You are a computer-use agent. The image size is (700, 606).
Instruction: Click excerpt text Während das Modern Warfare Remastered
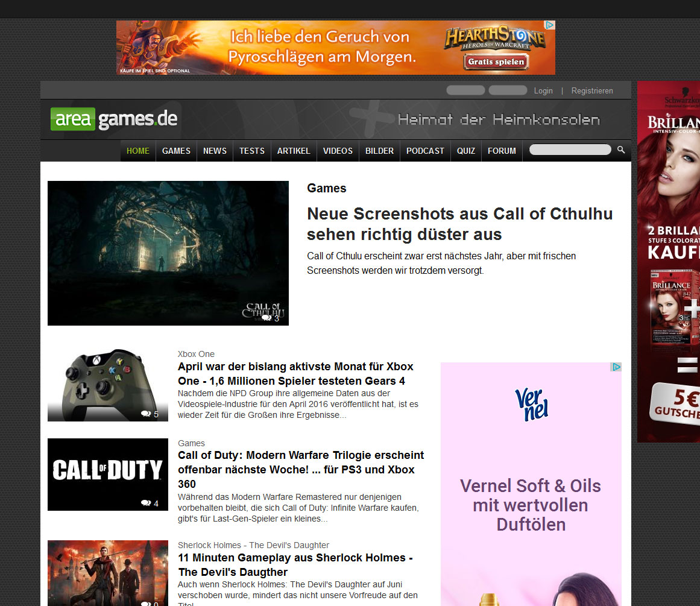click(x=298, y=508)
